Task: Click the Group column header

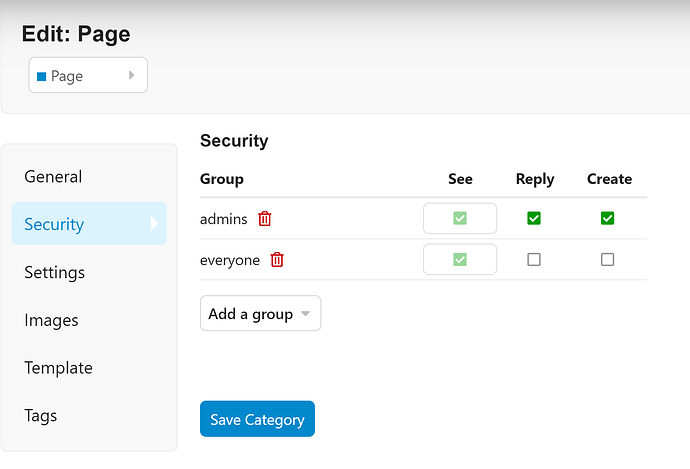Action: click(x=222, y=180)
